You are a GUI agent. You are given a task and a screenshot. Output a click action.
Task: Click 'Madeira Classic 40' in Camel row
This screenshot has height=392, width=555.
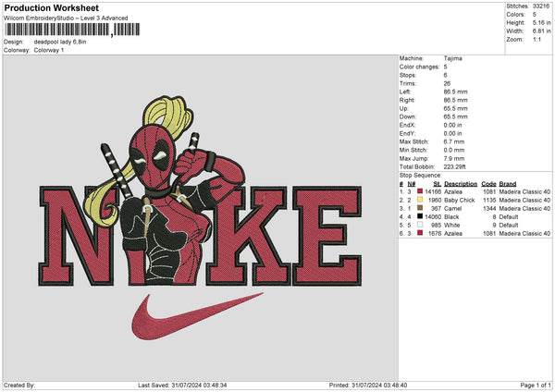tap(524, 208)
